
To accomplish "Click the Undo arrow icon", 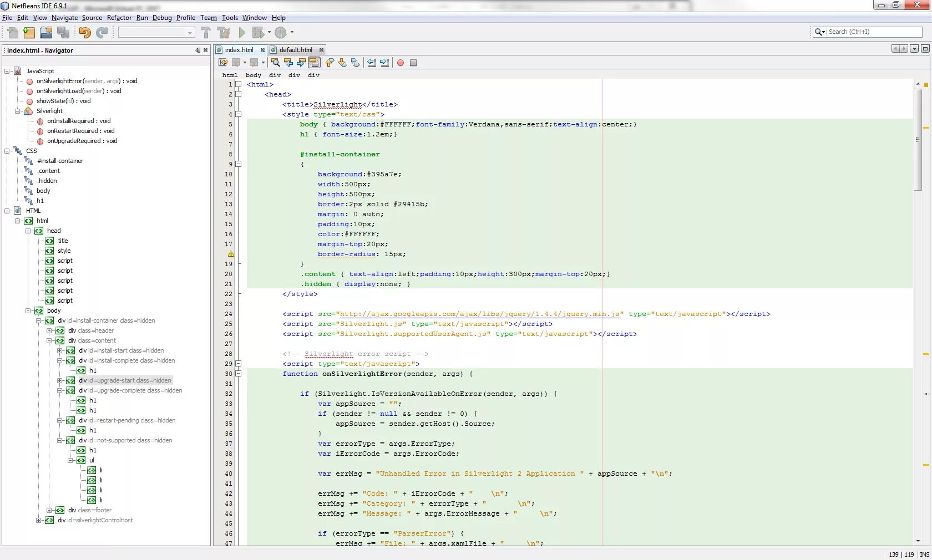I will tap(85, 33).
